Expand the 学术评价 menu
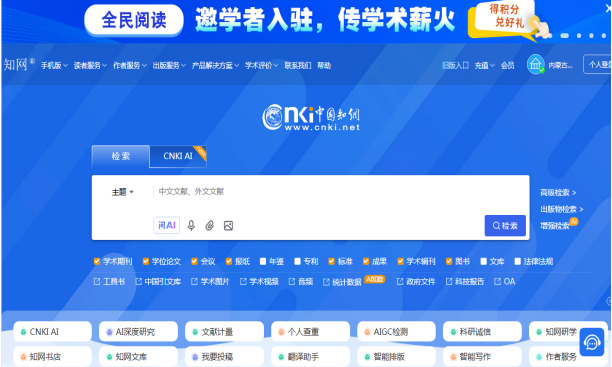 262,65
